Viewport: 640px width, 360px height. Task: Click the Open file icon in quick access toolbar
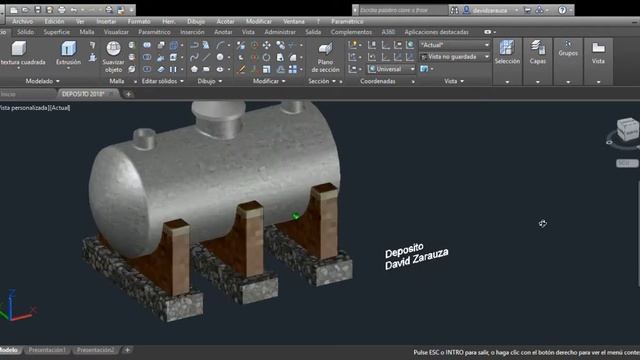[25, 10]
